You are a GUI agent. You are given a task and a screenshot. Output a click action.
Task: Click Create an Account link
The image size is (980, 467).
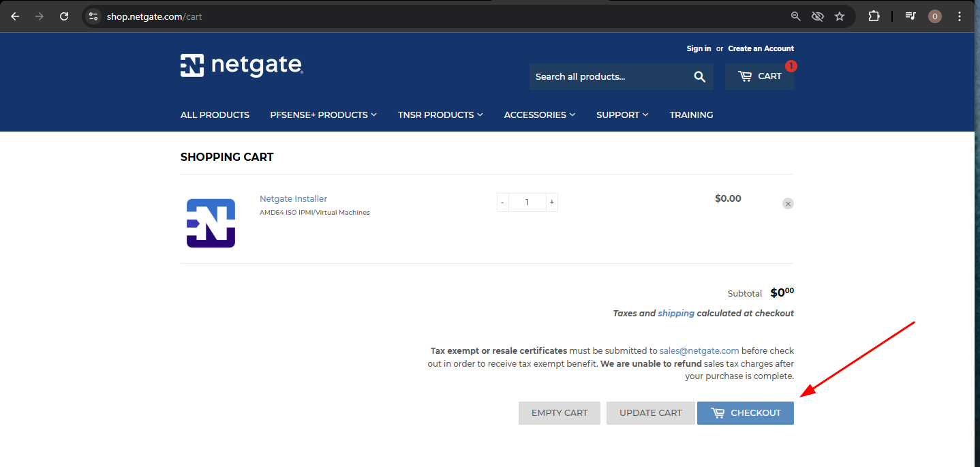click(x=761, y=48)
